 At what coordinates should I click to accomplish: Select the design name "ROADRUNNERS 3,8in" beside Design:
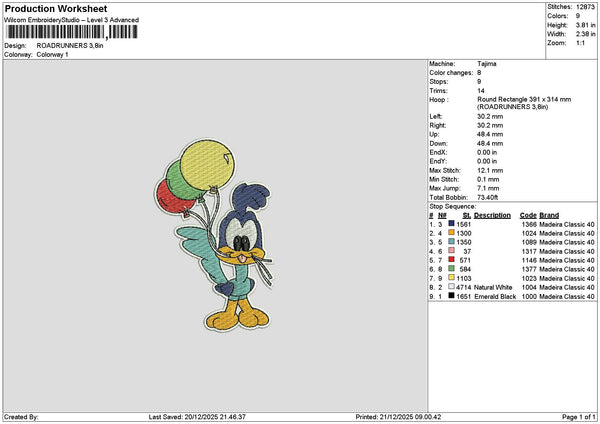(70, 46)
